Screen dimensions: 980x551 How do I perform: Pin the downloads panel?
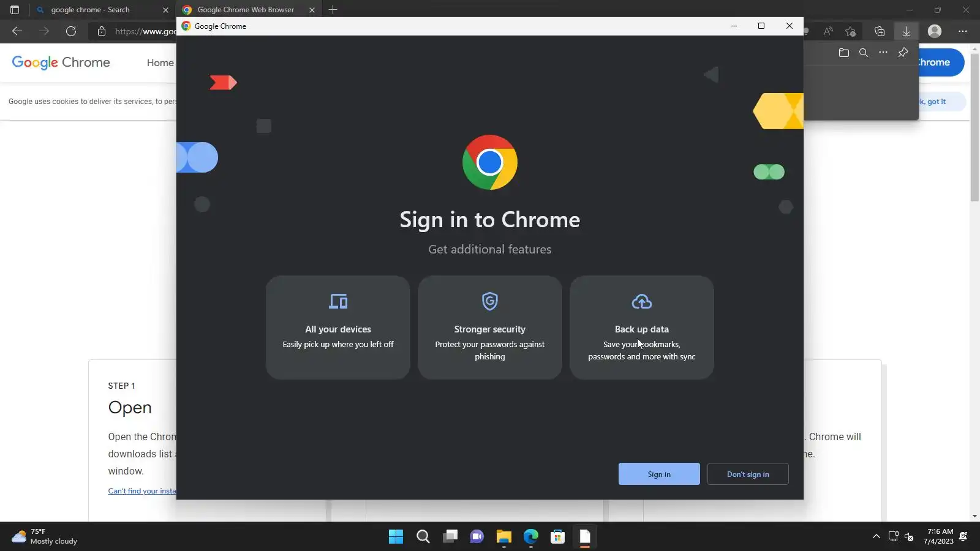click(903, 53)
